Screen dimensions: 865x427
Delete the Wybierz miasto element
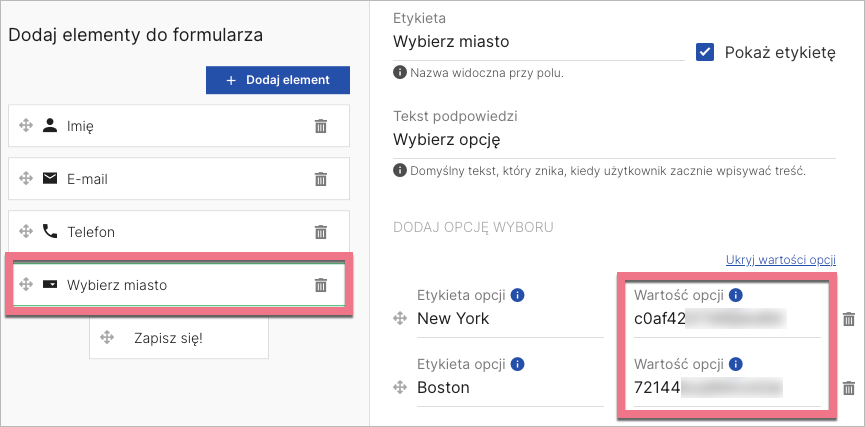[321, 285]
